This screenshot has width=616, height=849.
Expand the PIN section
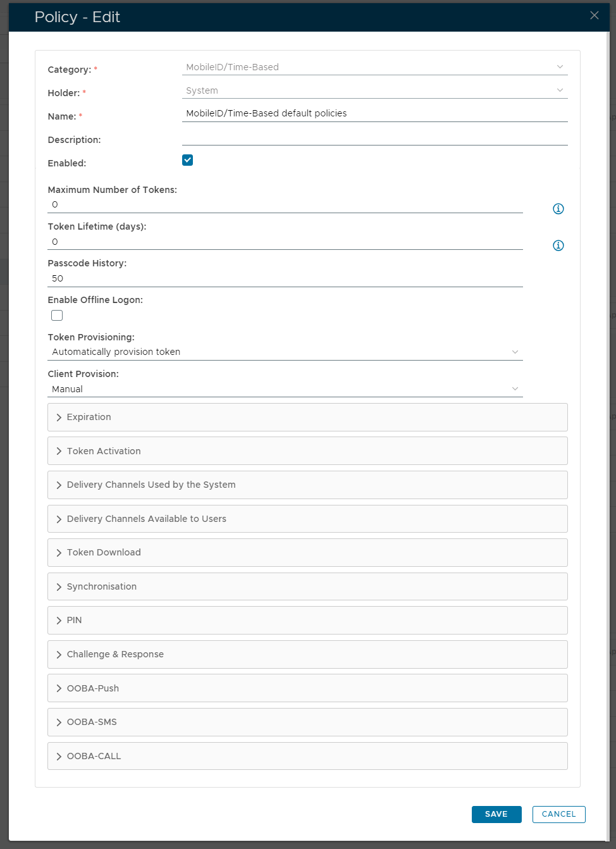[x=307, y=621]
